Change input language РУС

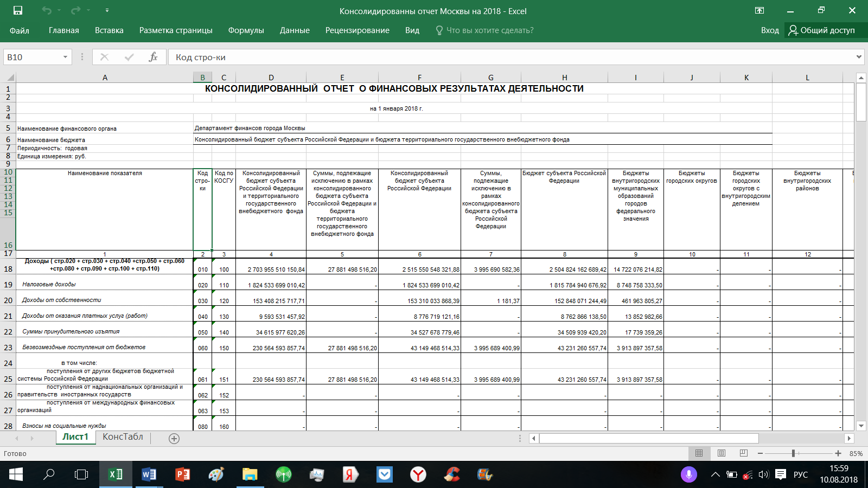[x=801, y=475]
